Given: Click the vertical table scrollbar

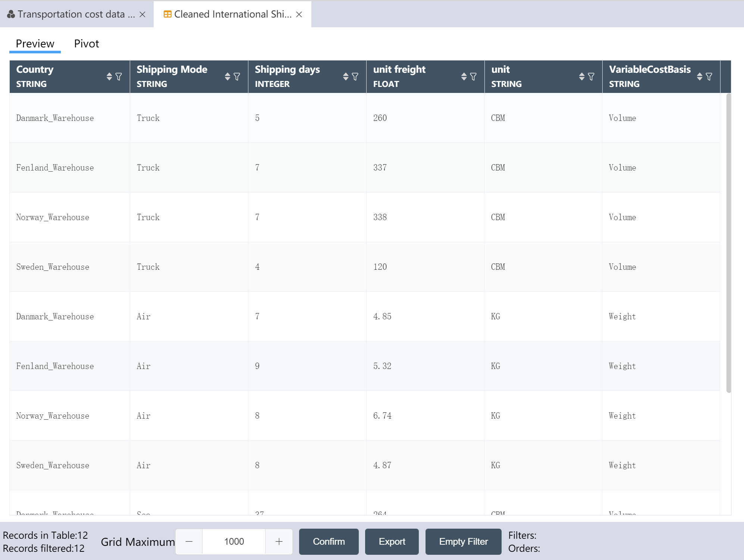Looking at the screenshot, I should (x=728, y=243).
